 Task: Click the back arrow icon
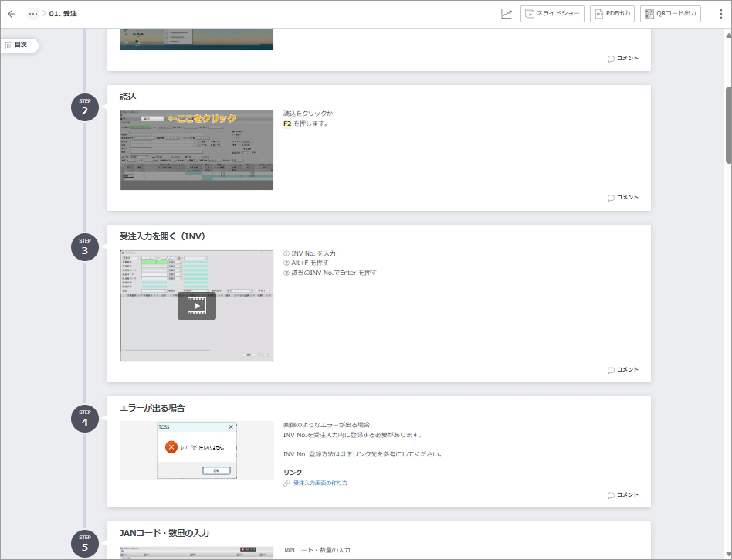(12, 14)
